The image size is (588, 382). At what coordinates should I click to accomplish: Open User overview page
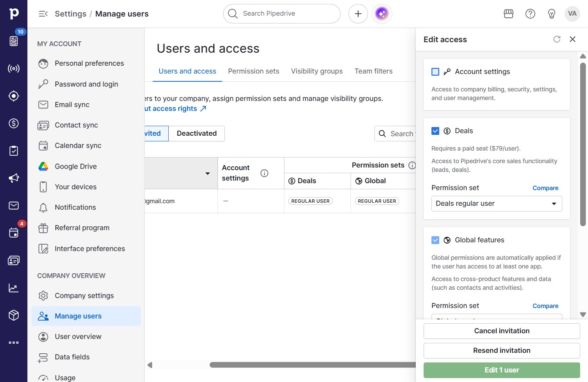tap(86, 337)
